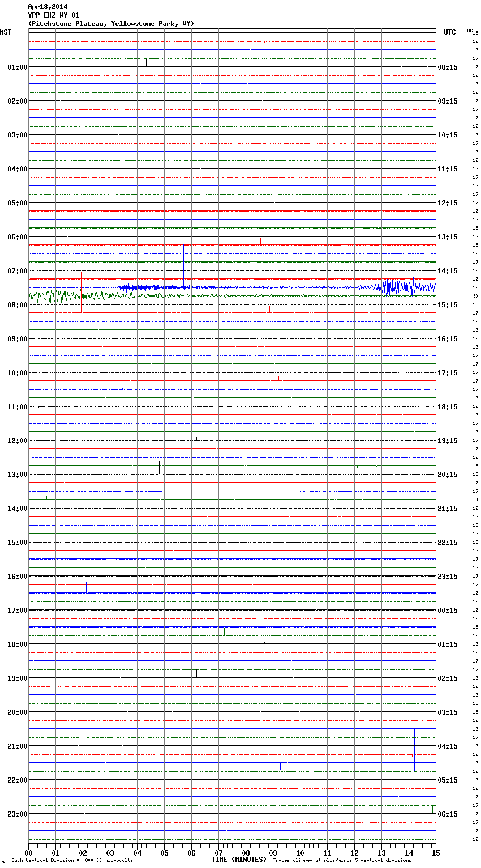Click minute "08" on the bottom axis
The image size is (481, 868).
(x=246, y=853)
